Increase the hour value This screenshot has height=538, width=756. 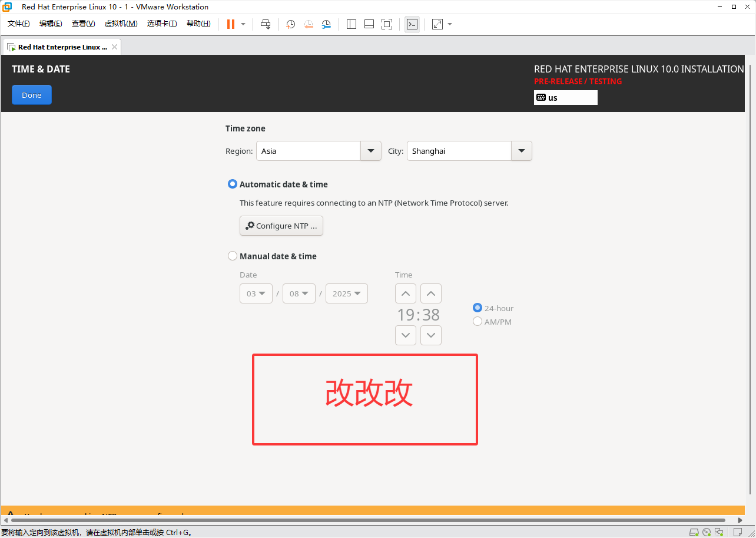tap(406, 293)
